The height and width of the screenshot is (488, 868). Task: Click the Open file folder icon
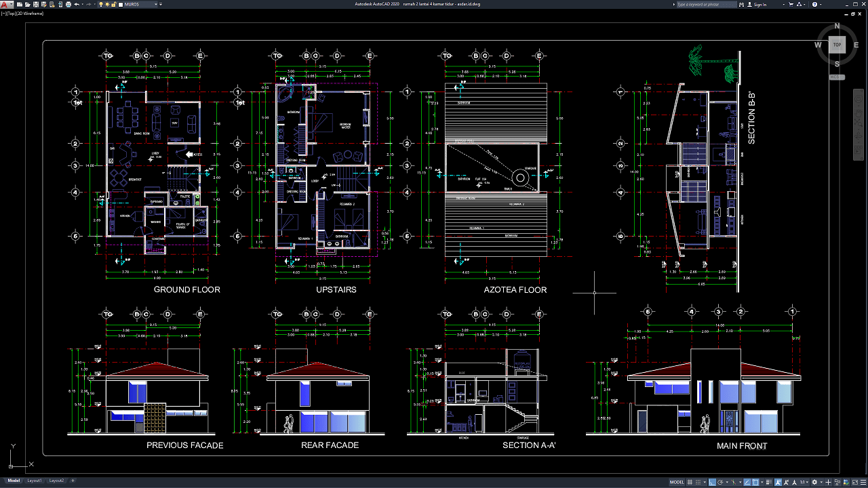point(27,4)
